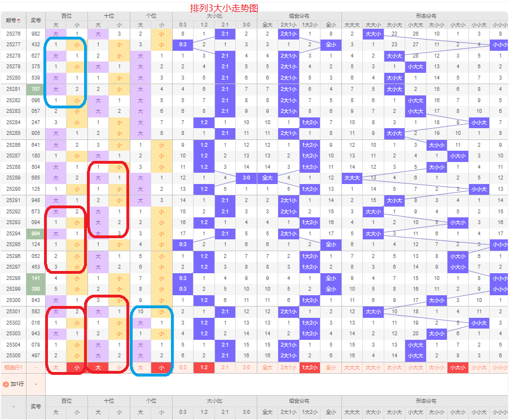The height and width of the screenshot is (420, 509).
Task: Click the prize number 497 in row 25305
Action: point(36,356)
